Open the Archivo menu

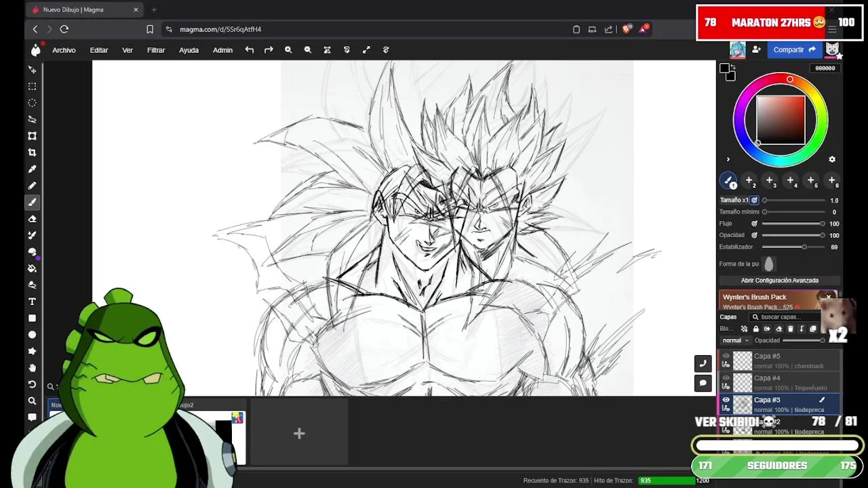[x=64, y=50]
